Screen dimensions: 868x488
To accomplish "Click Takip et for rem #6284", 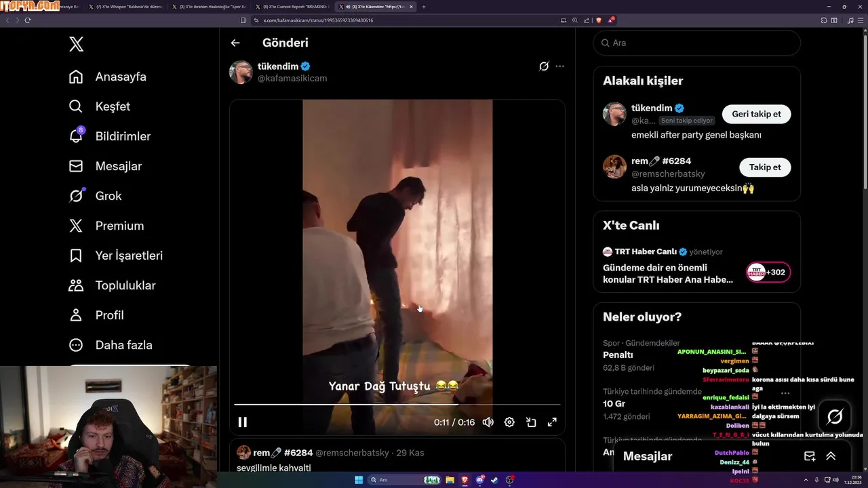I will click(x=765, y=167).
